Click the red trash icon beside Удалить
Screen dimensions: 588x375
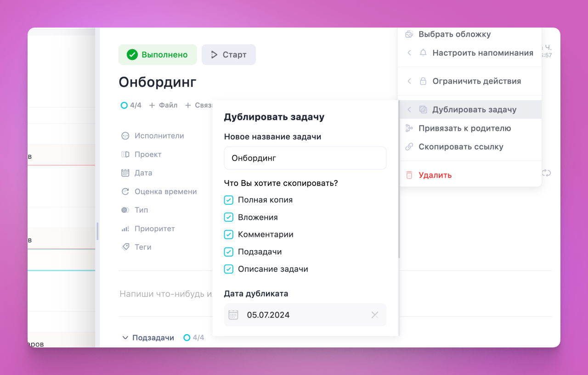click(409, 175)
